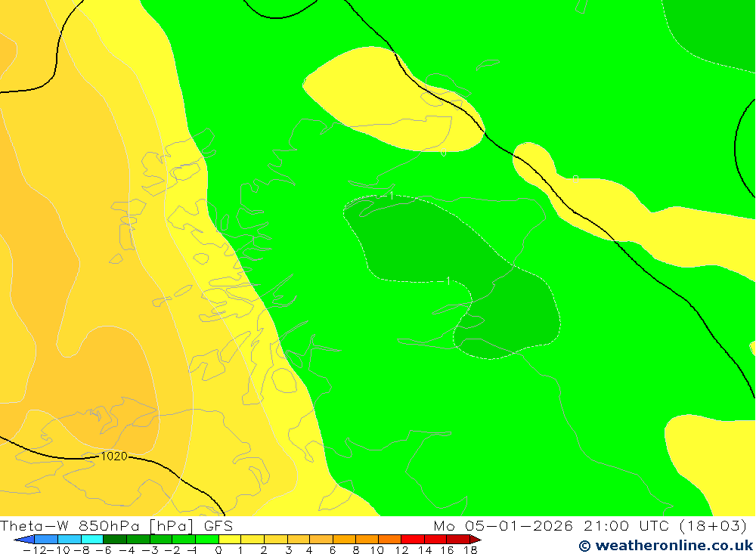Pick the bright green swatch between -1 and 0

coord(207,540)
